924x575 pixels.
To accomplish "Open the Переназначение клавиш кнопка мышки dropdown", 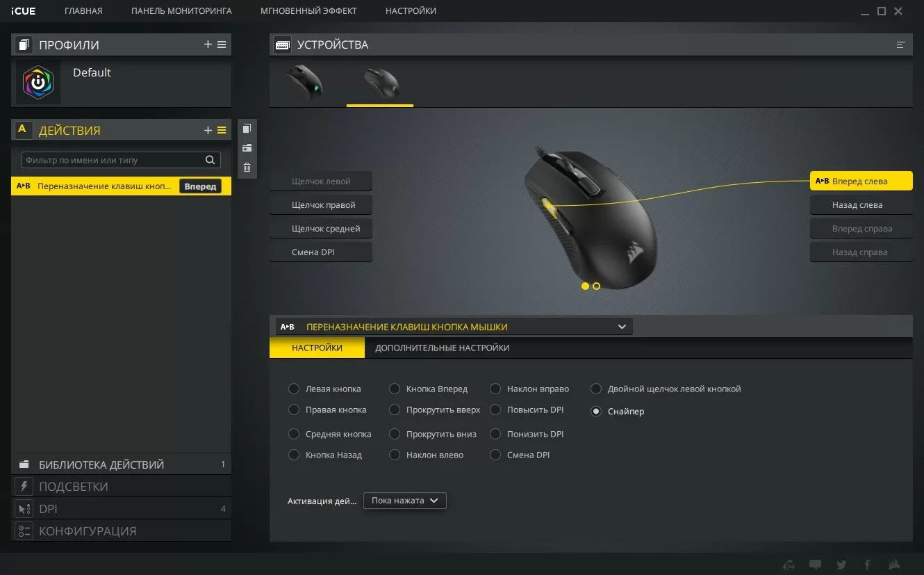I will 454,327.
